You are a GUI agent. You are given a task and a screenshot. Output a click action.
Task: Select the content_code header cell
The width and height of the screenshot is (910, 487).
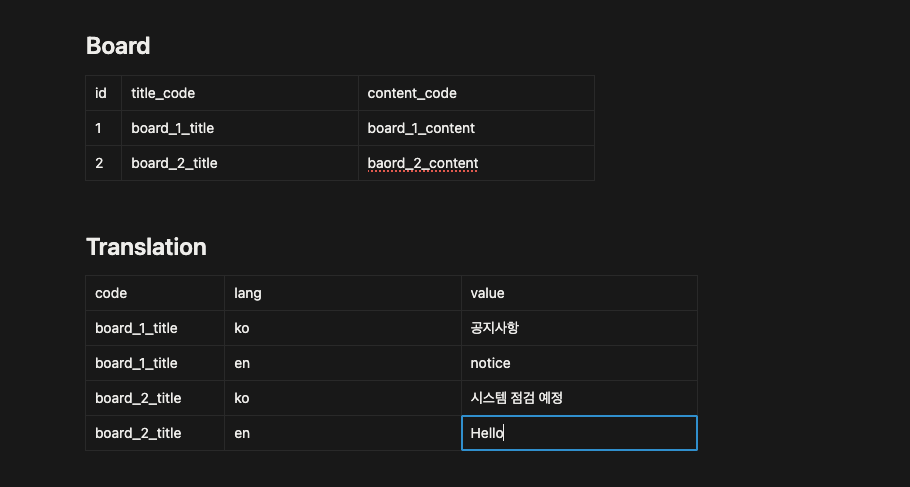tap(412, 93)
